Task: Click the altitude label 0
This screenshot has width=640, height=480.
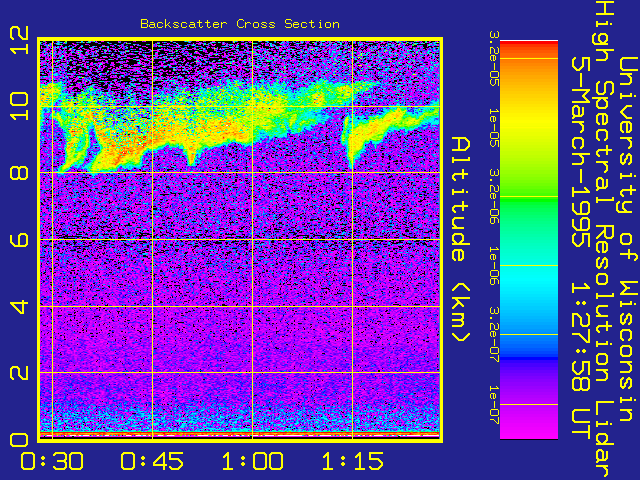Action: pyautogui.click(x=19, y=440)
